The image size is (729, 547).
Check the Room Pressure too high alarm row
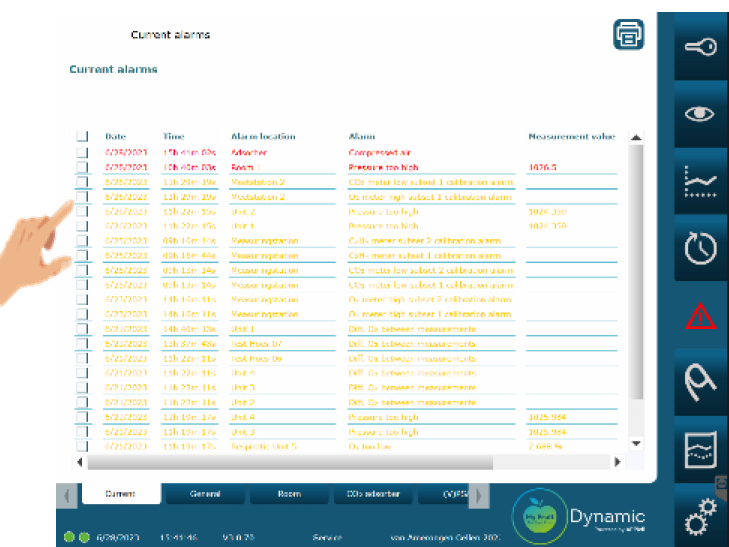[x=82, y=167]
